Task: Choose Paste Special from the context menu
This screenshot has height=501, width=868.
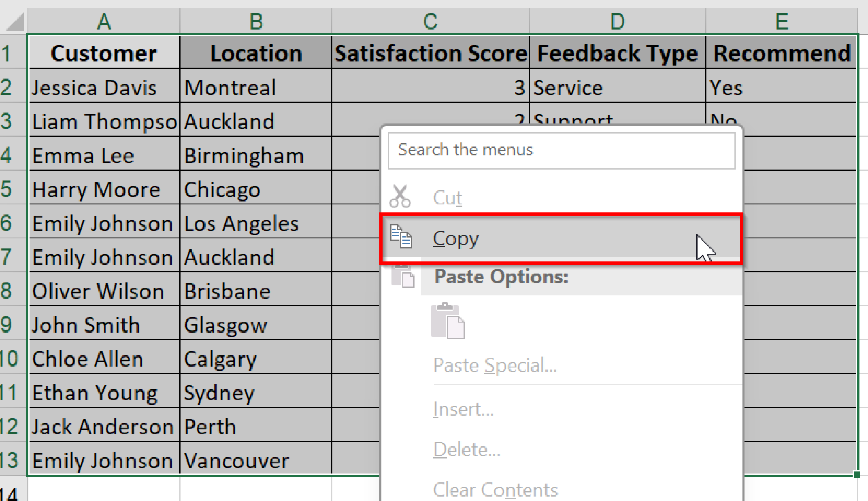Action: (495, 365)
